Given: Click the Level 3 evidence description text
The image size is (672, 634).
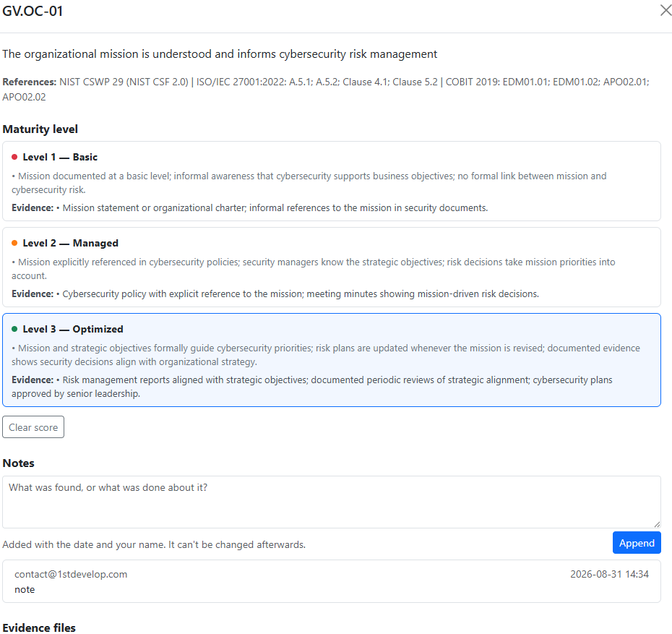Looking at the screenshot, I should tap(312, 387).
